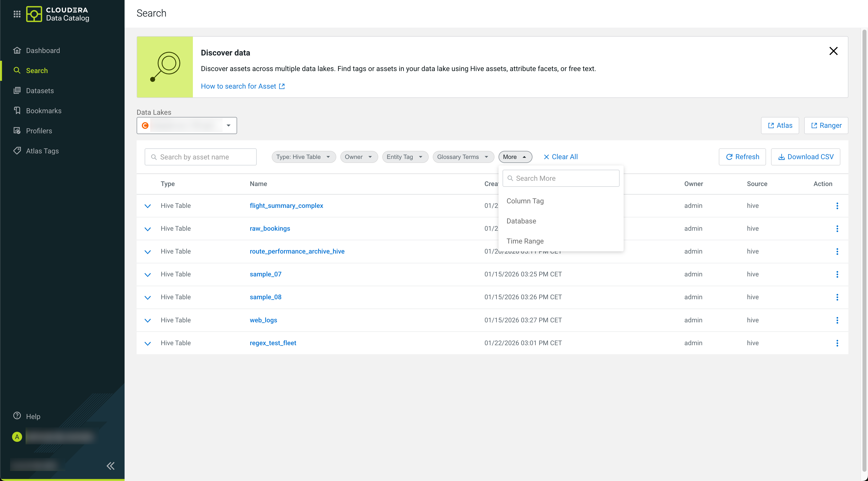Image resolution: width=868 pixels, height=481 pixels.
Task: Open Bookmarks from the sidebar
Action: click(x=43, y=111)
